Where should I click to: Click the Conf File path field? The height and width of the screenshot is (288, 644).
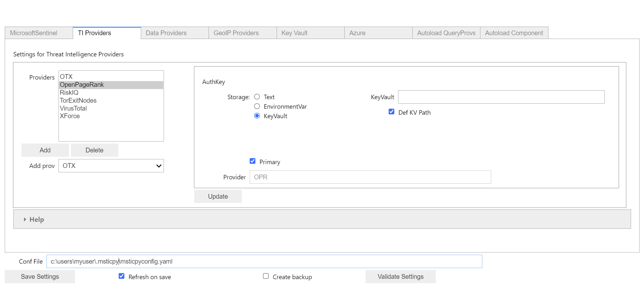[264, 261]
